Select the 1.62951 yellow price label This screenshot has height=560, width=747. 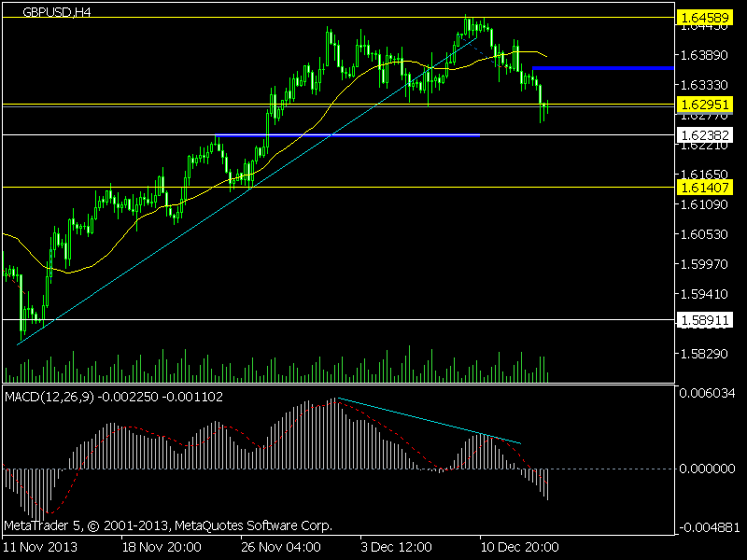point(705,105)
